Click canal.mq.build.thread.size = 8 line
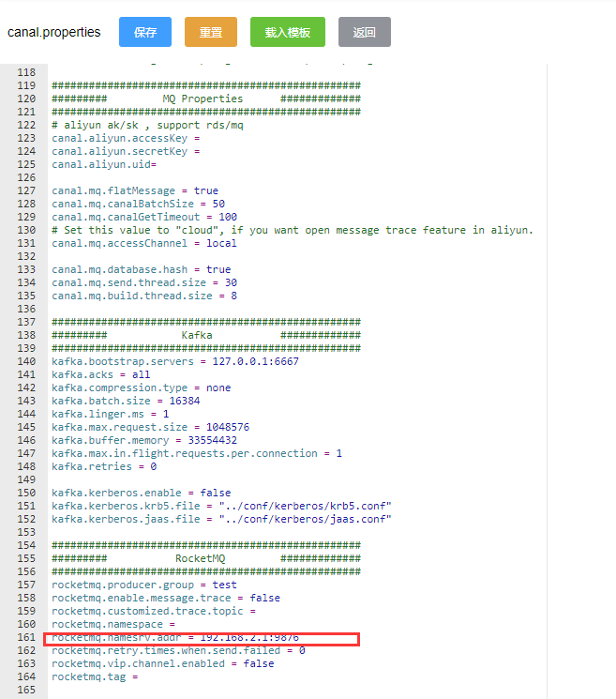This screenshot has width=616, height=699. [x=144, y=296]
